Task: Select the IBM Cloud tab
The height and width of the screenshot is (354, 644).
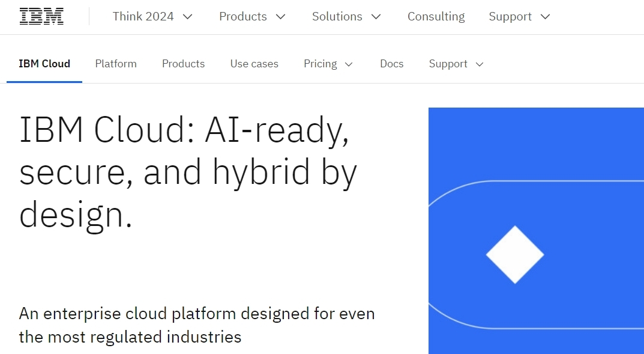Action: [x=44, y=63]
